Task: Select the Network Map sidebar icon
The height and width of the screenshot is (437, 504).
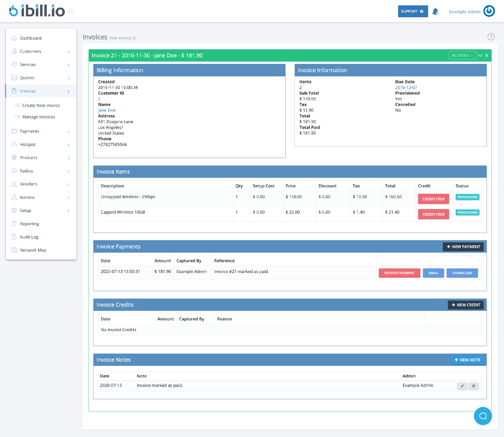Action: [14, 250]
